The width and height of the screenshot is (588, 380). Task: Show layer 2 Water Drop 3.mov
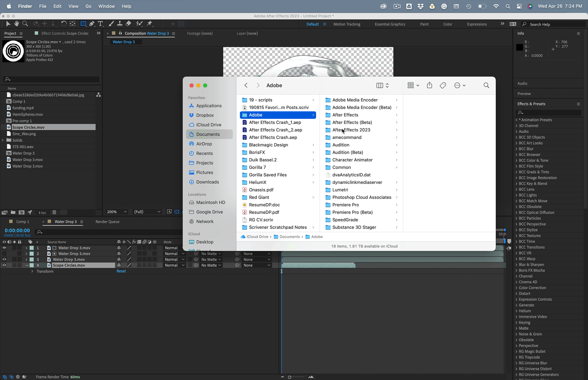4,254
